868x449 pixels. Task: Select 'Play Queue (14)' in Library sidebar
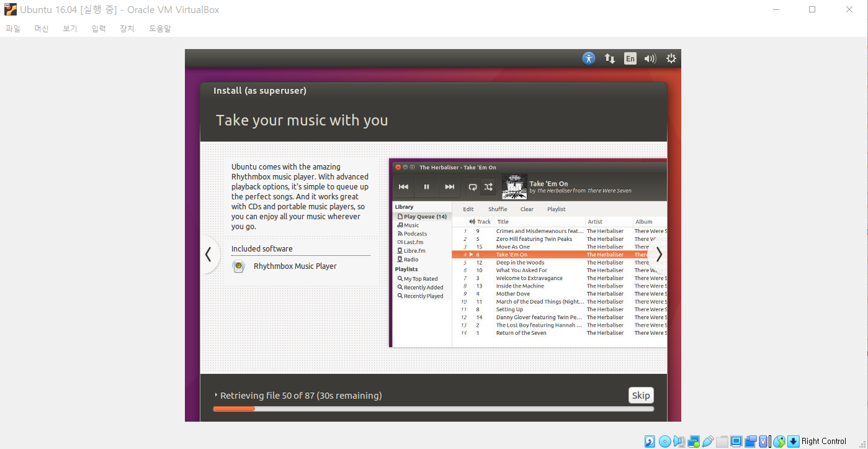423,217
